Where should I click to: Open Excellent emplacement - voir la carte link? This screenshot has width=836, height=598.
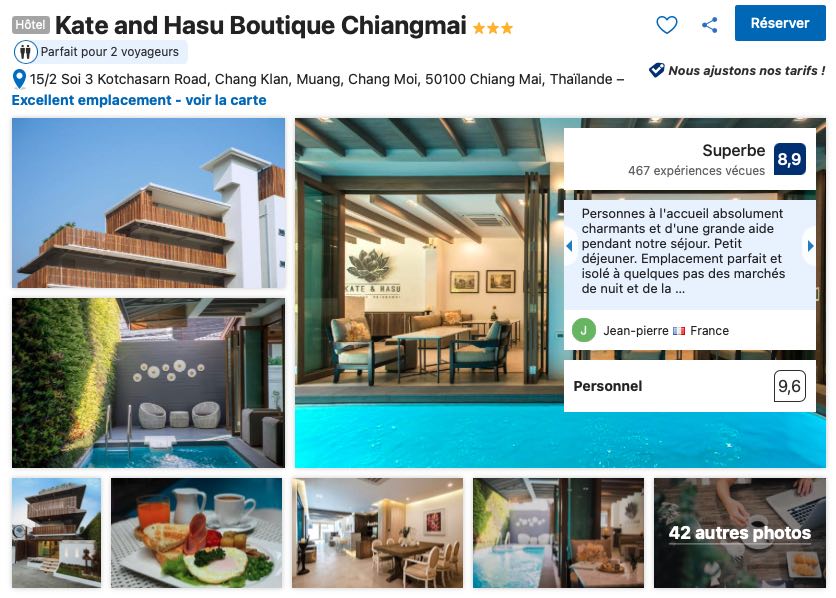[x=139, y=100]
